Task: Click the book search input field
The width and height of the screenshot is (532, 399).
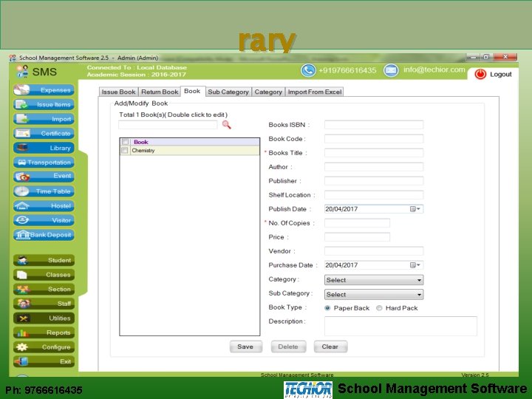Action: 168,125
